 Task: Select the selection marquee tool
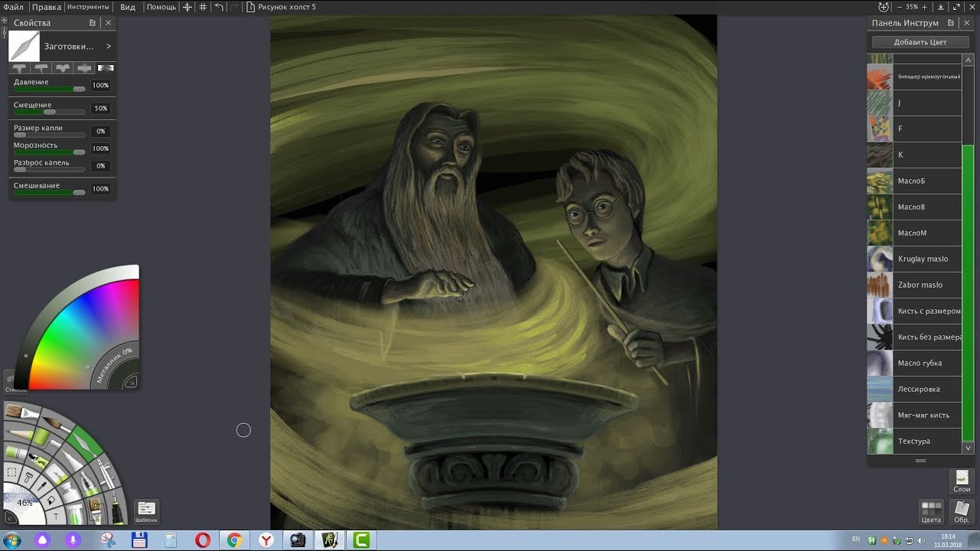(x=11, y=473)
